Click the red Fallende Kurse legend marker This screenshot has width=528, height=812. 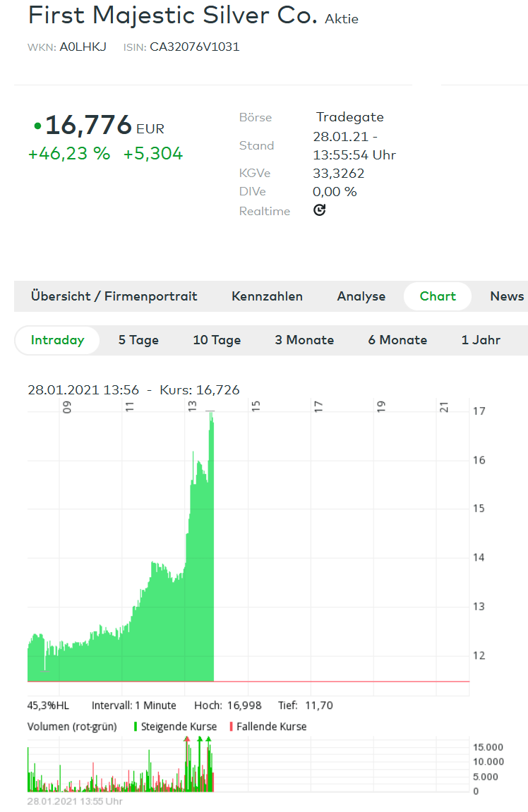[x=231, y=727]
